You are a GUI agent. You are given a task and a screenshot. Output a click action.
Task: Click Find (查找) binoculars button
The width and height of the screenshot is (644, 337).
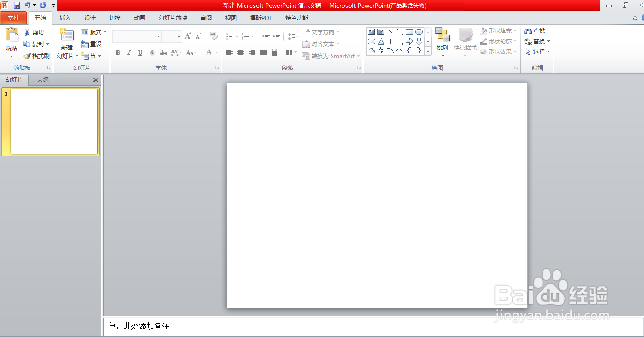(x=534, y=31)
